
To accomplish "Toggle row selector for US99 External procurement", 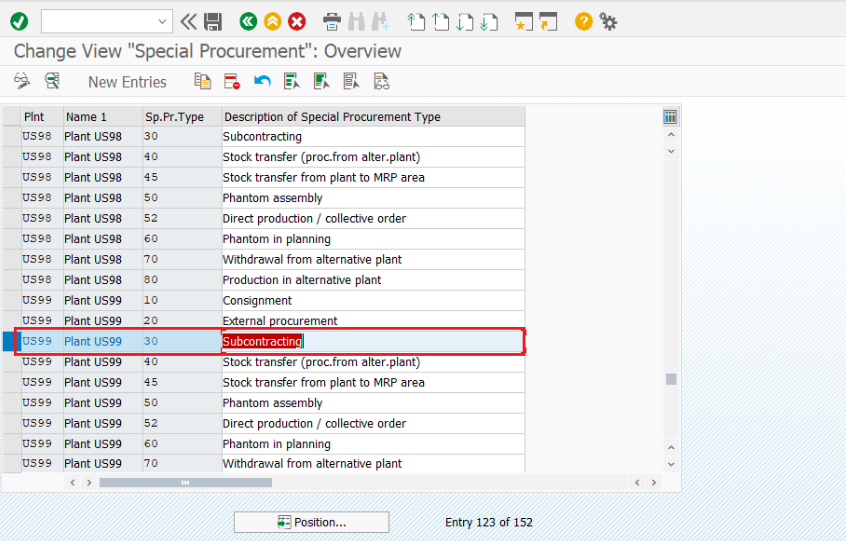I will pos(11,321).
